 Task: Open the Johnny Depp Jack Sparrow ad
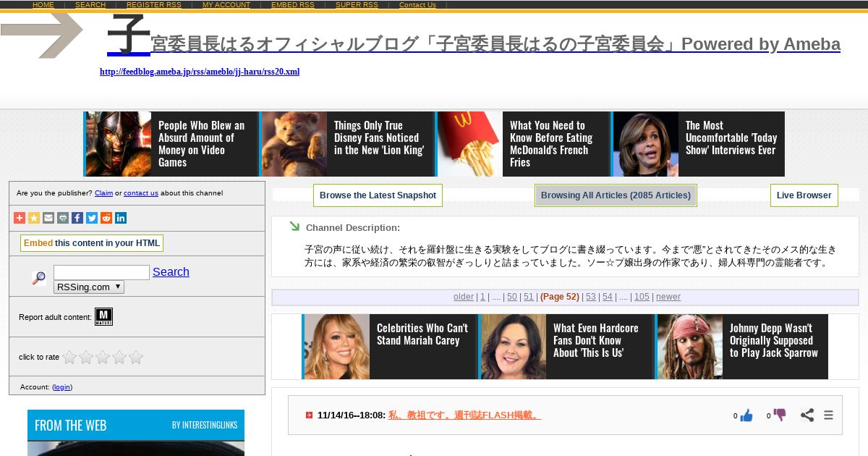tap(741, 347)
